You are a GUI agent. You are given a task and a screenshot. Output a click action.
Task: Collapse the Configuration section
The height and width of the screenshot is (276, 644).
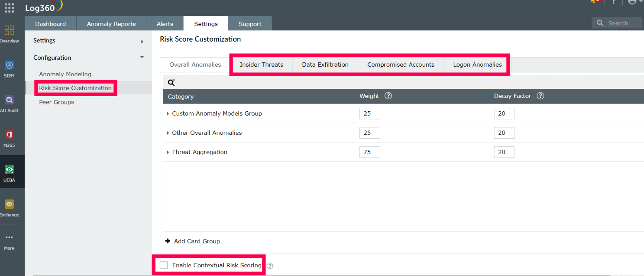pyautogui.click(x=142, y=57)
